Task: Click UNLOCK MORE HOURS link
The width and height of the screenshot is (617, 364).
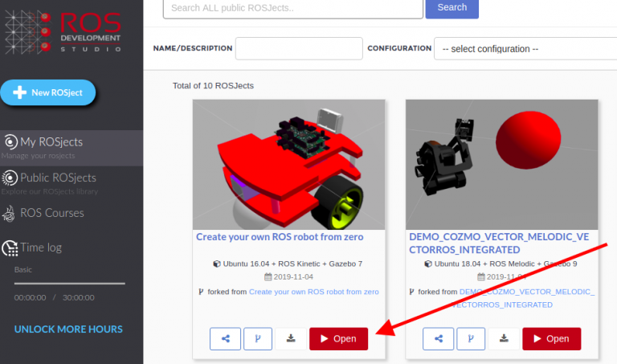Action: (x=68, y=329)
